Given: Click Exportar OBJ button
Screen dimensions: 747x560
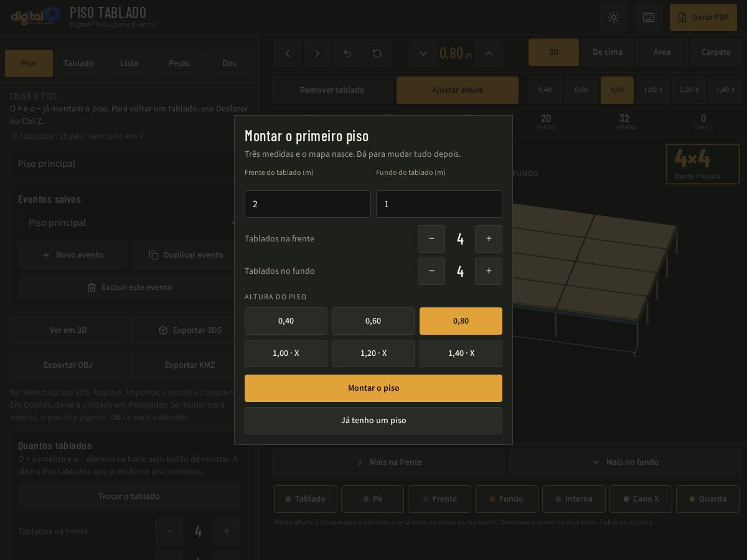Looking at the screenshot, I should (68, 365).
